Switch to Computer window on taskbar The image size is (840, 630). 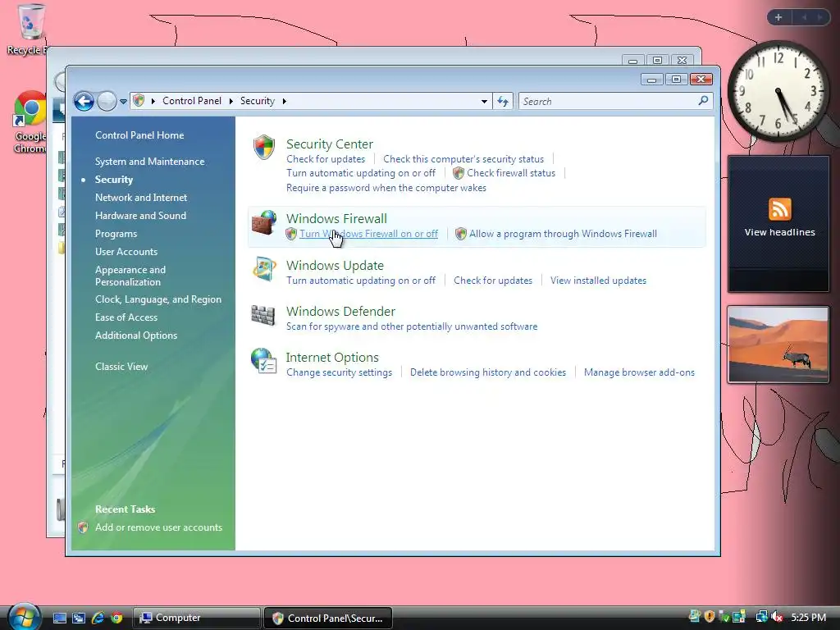[x=196, y=618]
